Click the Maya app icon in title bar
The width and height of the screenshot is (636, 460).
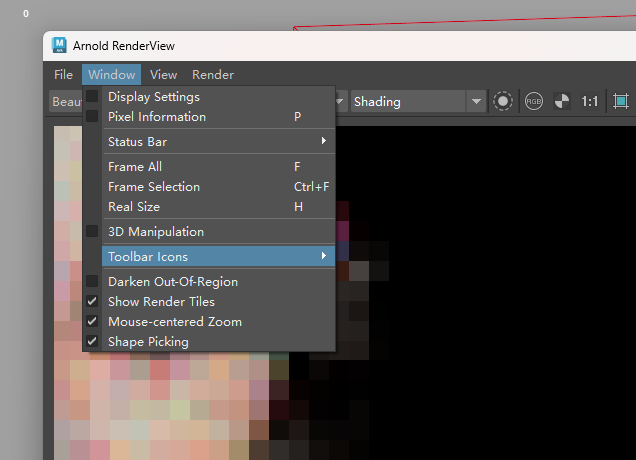point(59,45)
